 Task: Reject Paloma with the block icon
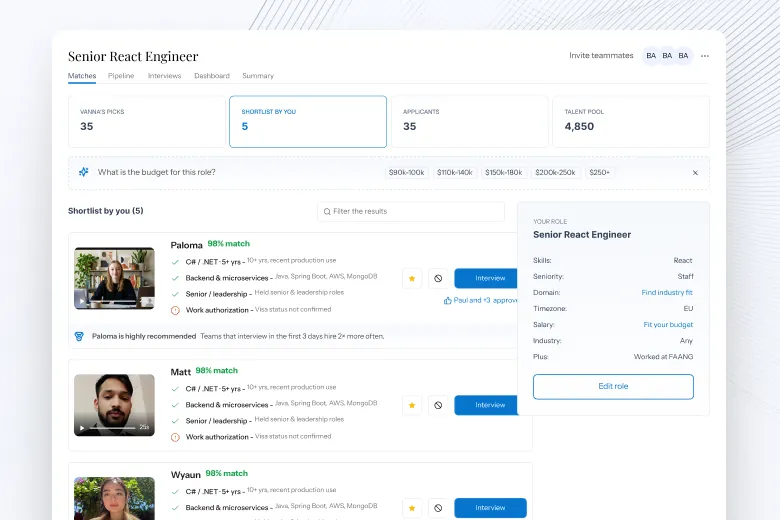pos(438,278)
